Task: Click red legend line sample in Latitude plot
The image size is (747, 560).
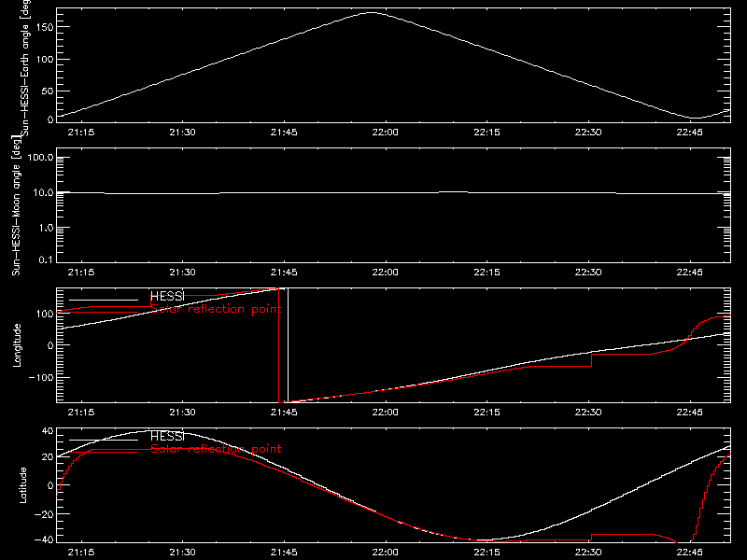Action: [104, 452]
